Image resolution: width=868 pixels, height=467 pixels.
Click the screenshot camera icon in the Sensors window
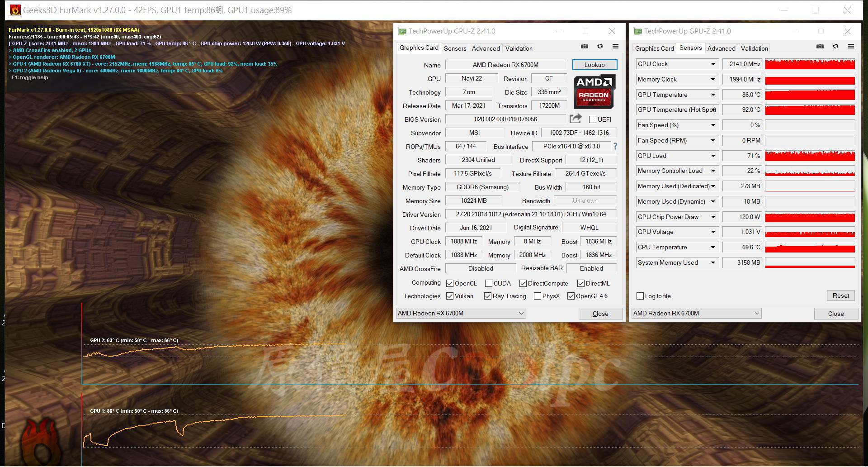(x=820, y=46)
